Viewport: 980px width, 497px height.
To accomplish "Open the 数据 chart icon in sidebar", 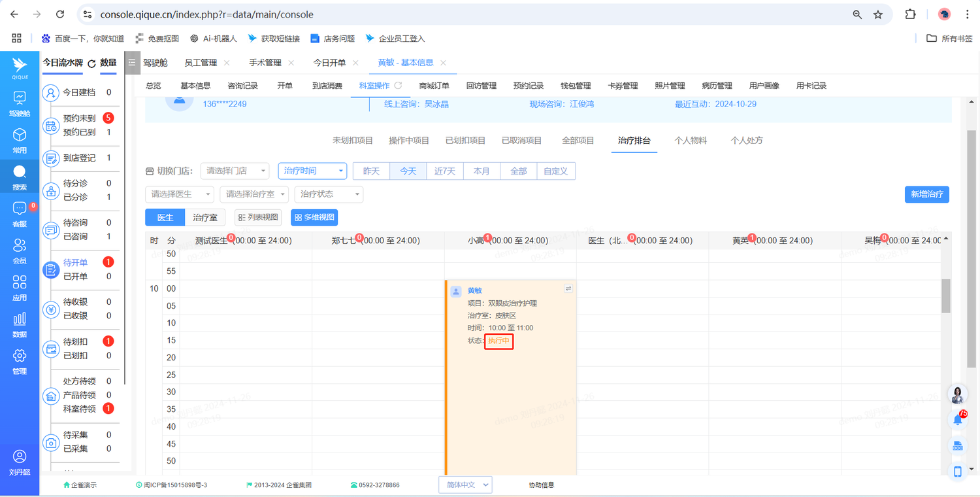I will point(20,320).
